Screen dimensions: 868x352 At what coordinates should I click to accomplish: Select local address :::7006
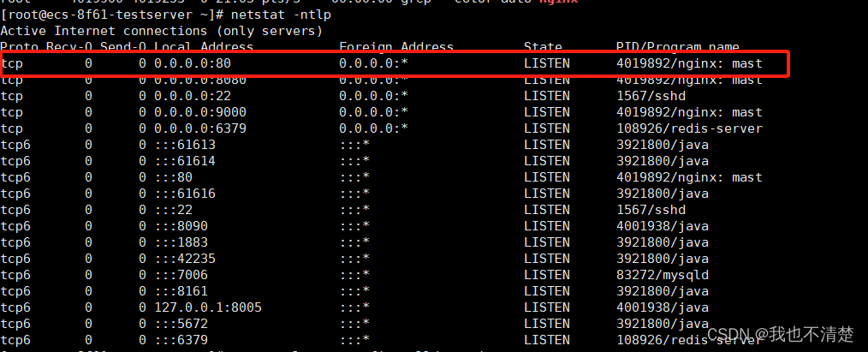[181, 275]
